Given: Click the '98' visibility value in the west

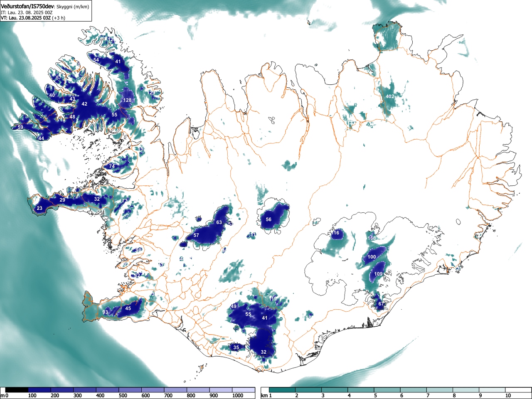Looking at the screenshot, I should [139, 250].
